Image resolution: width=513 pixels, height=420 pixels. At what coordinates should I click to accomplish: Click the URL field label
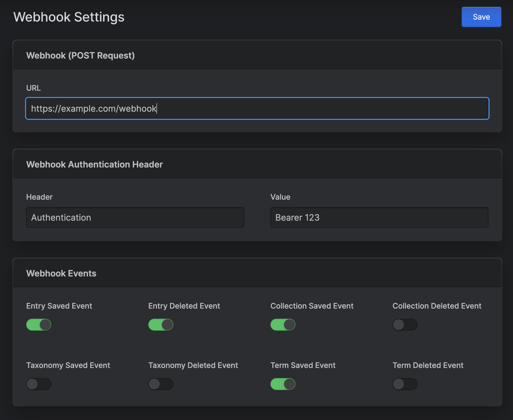pyautogui.click(x=34, y=88)
